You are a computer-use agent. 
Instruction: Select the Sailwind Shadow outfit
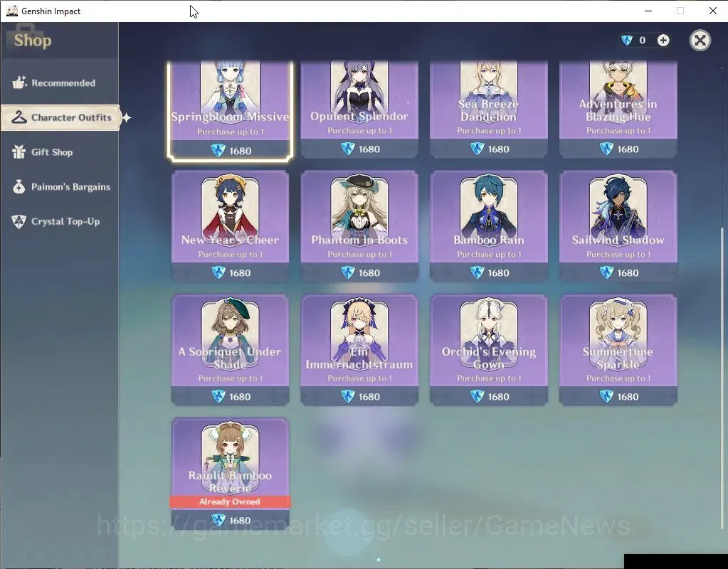[618, 226]
